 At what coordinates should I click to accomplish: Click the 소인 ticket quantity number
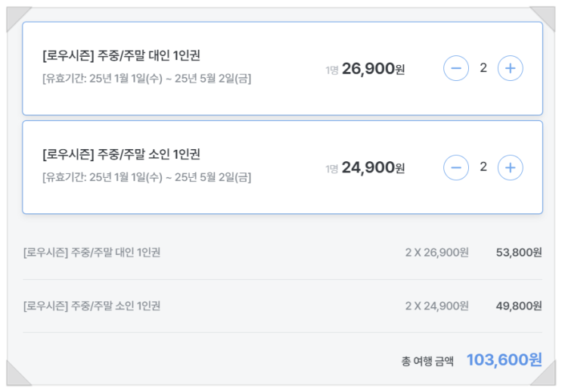(483, 167)
